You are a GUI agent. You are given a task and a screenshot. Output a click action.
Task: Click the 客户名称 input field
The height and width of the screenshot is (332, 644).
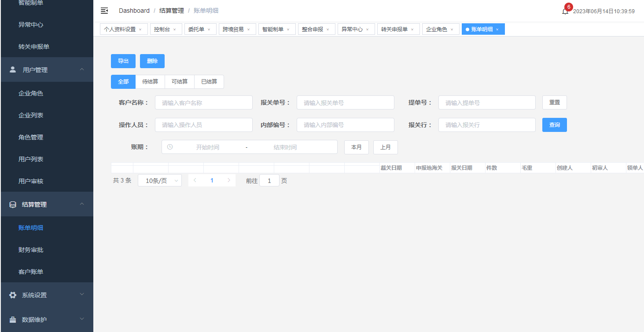point(204,103)
